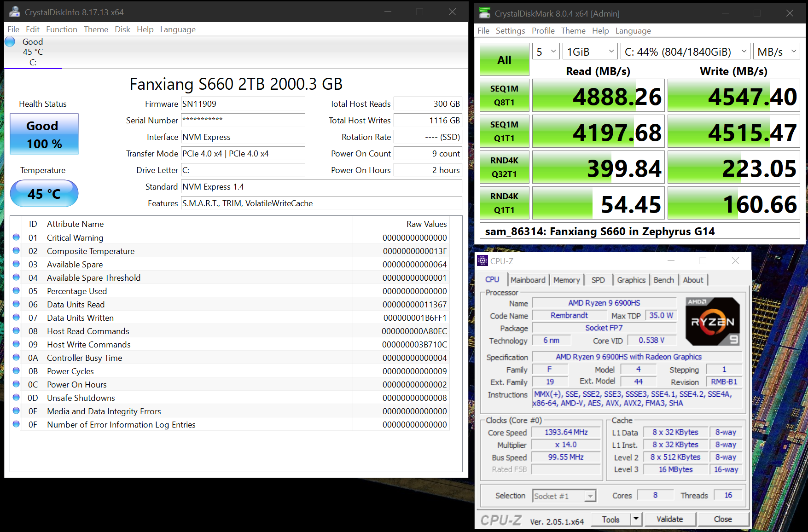
Task: Open the unit dropdown showing MB/s
Action: (777, 52)
